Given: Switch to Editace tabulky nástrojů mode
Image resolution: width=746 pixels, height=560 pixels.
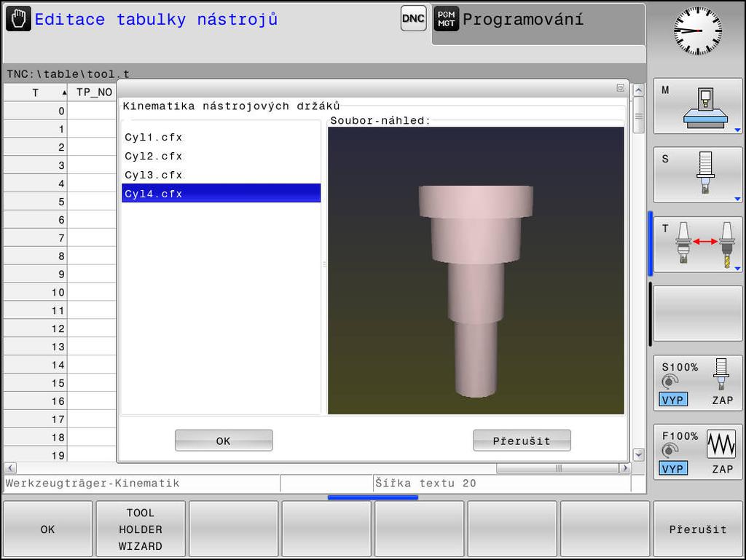Looking at the screenshot, I should pyautogui.click(x=156, y=20).
